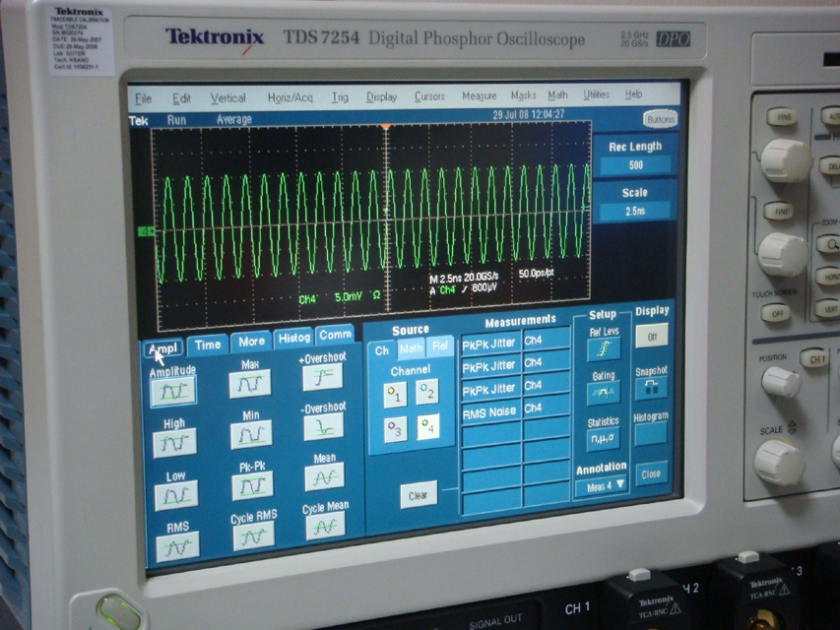Select the Max measurement icon
The width and height of the screenshot is (840, 630).
click(x=250, y=384)
